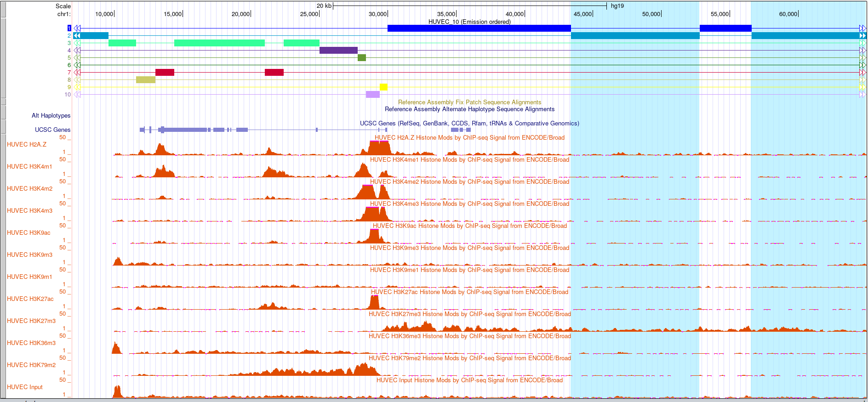Viewport: 868px width, 402px height.
Task: Click the gray side button beside the chromatin state rows
Action: coord(3,58)
